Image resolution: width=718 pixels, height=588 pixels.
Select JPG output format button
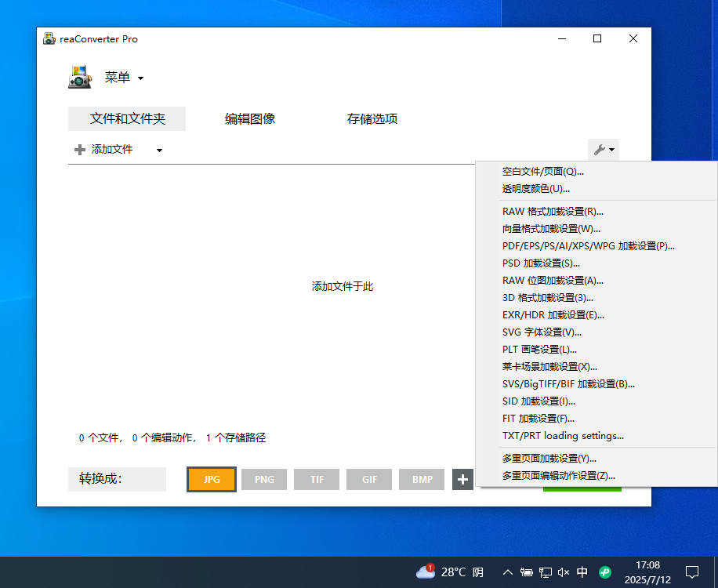click(212, 480)
